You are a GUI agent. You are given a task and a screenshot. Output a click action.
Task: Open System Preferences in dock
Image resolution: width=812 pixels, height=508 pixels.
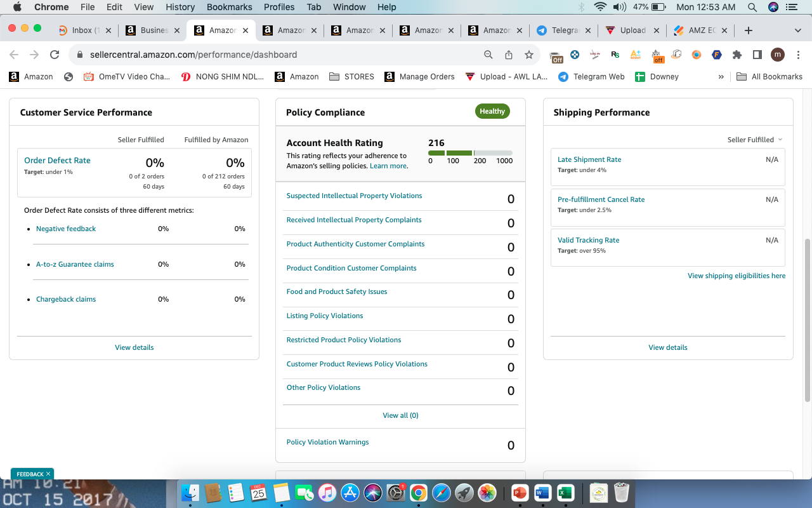pyautogui.click(x=396, y=492)
